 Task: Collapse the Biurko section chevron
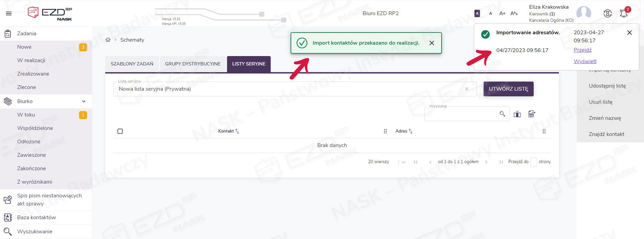point(84,101)
